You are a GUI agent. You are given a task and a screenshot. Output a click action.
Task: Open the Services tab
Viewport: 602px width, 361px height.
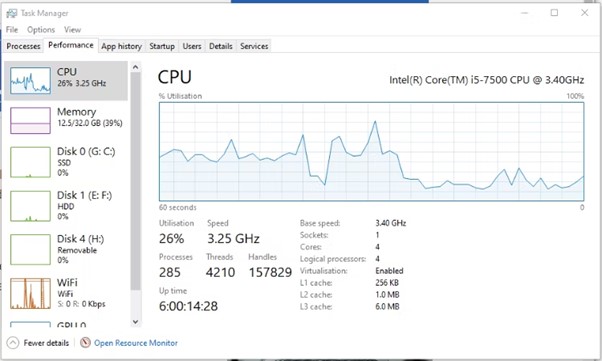pyautogui.click(x=254, y=46)
